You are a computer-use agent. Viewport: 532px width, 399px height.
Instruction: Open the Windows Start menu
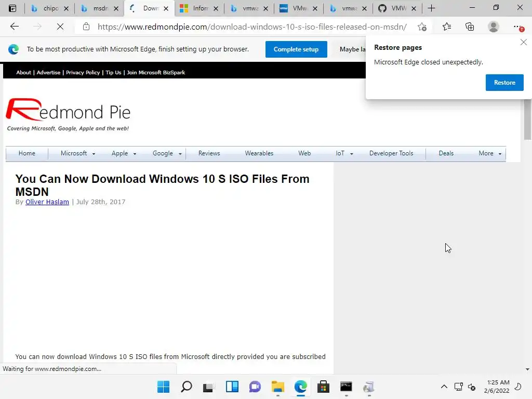[x=163, y=387]
